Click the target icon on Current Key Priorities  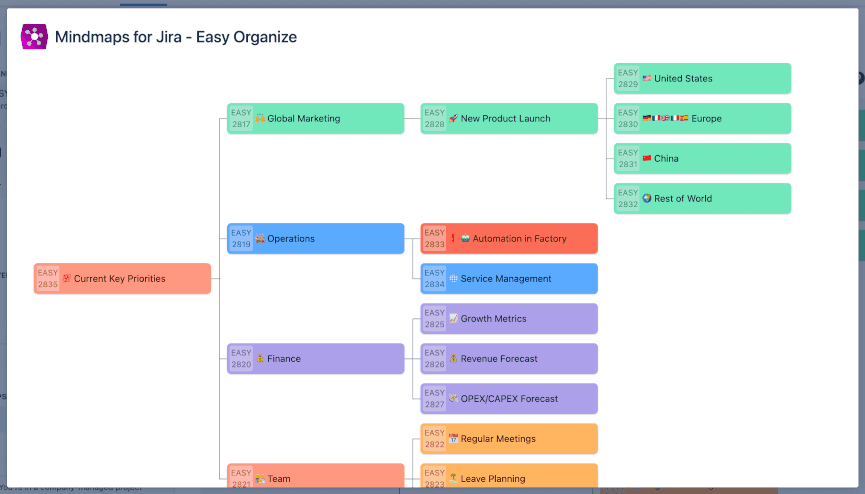(x=67, y=278)
